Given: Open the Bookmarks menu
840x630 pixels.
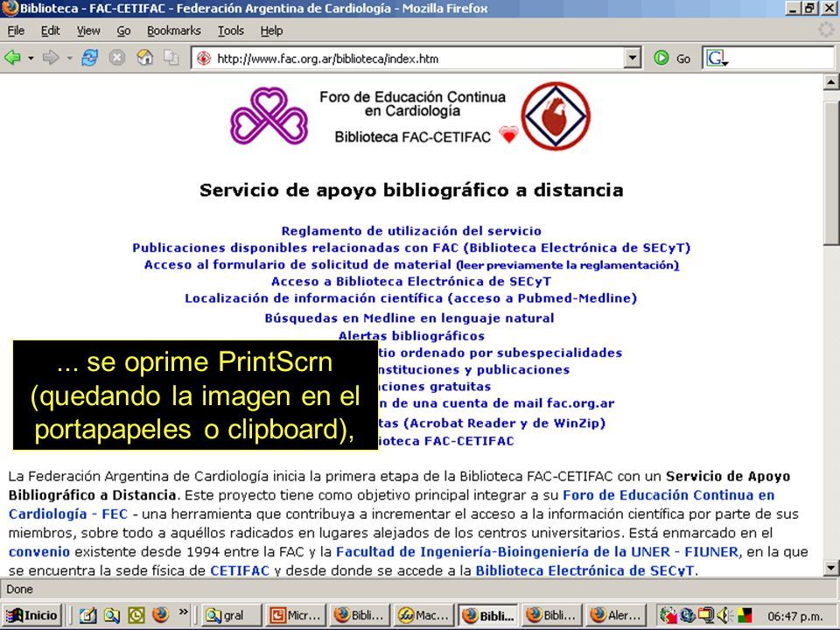Looking at the screenshot, I should [173, 31].
